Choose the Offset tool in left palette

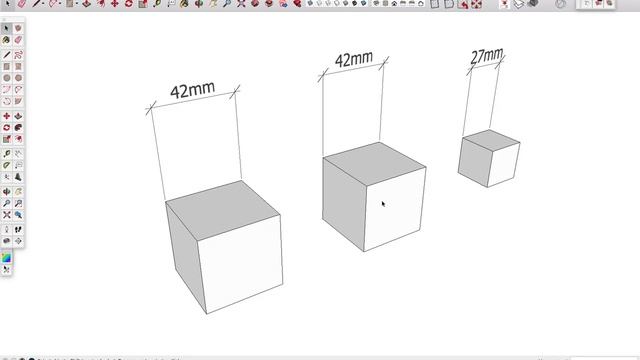point(18,139)
